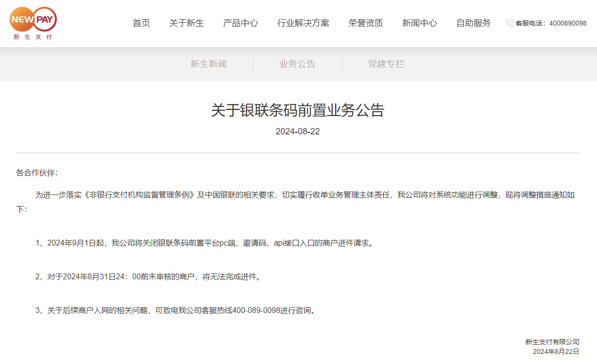Image resolution: width=597 pixels, height=364 pixels.
Task: Click the signed date 2024年8月22日
Action: pos(556,352)
